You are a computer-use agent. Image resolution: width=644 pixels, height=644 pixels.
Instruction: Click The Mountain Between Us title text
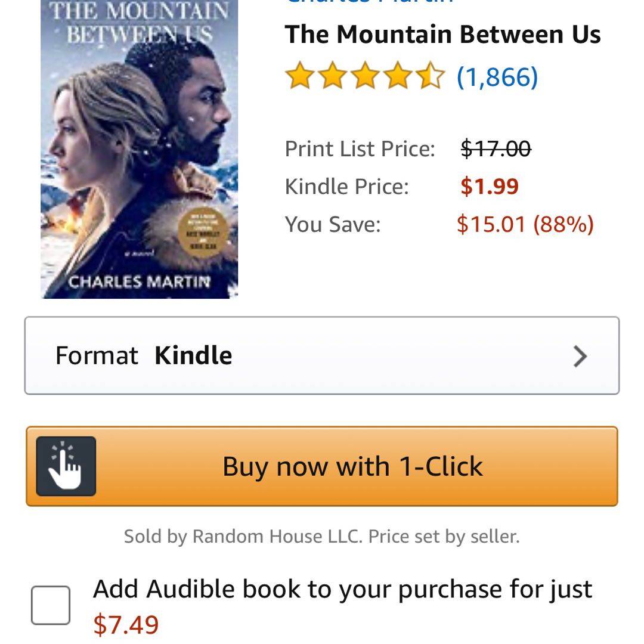click(442, 35)
